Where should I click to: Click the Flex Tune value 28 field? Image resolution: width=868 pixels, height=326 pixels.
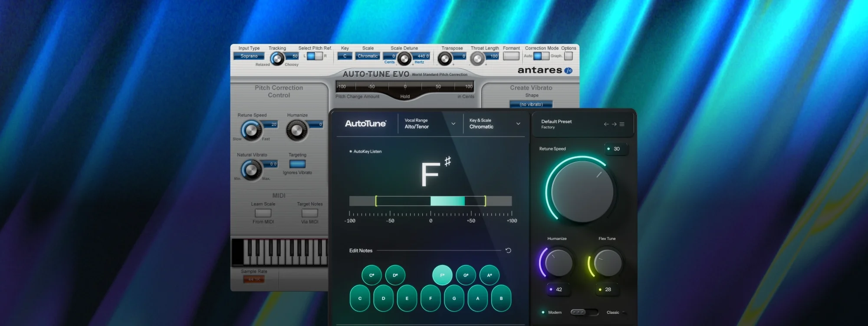tap(608, 289)
